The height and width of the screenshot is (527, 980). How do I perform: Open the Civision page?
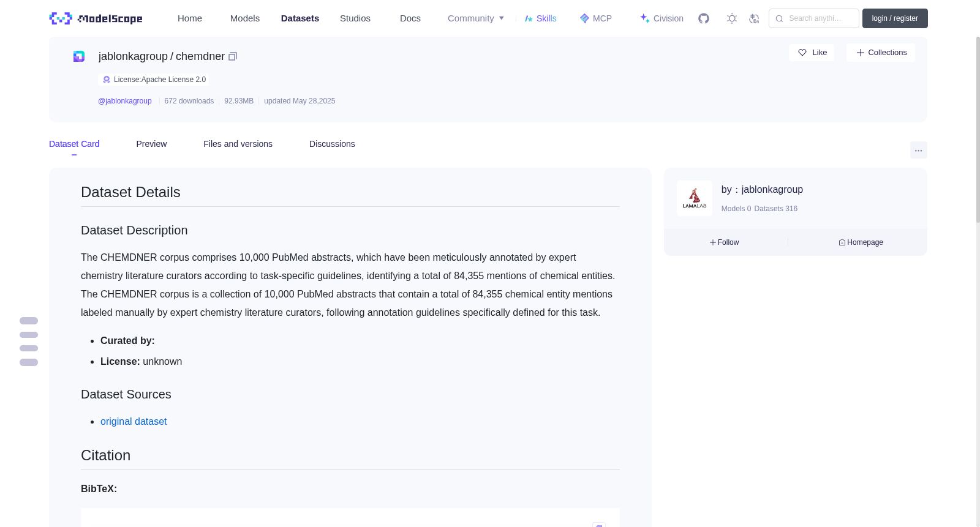661,18
